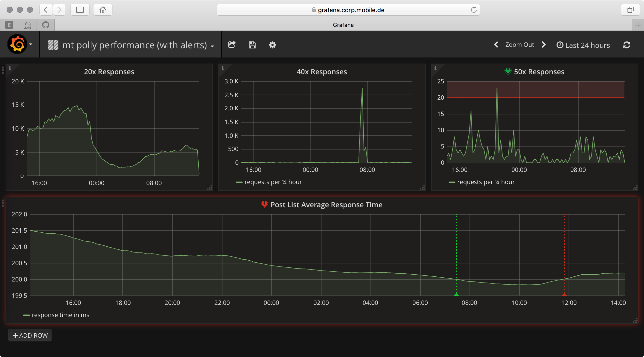Click the refresh dashboard icon

pyautogui.click(x=626, y=45)
